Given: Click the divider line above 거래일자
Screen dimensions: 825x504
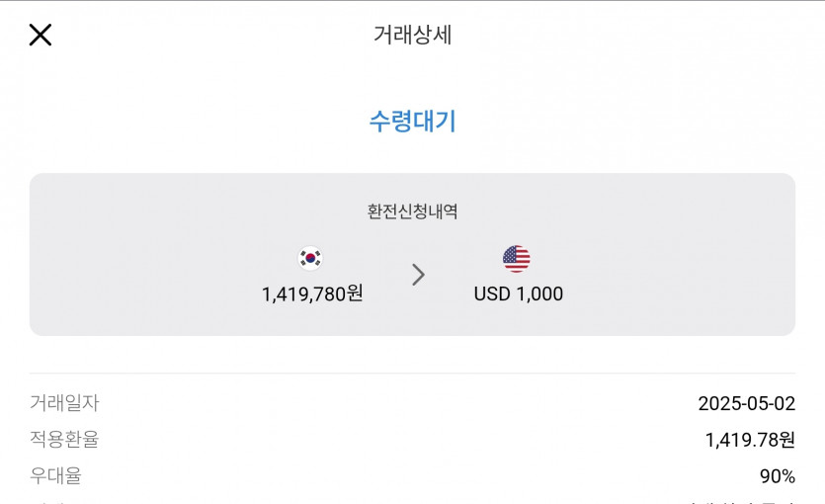Looking at the screenshot, I should (x=412, y=374).
